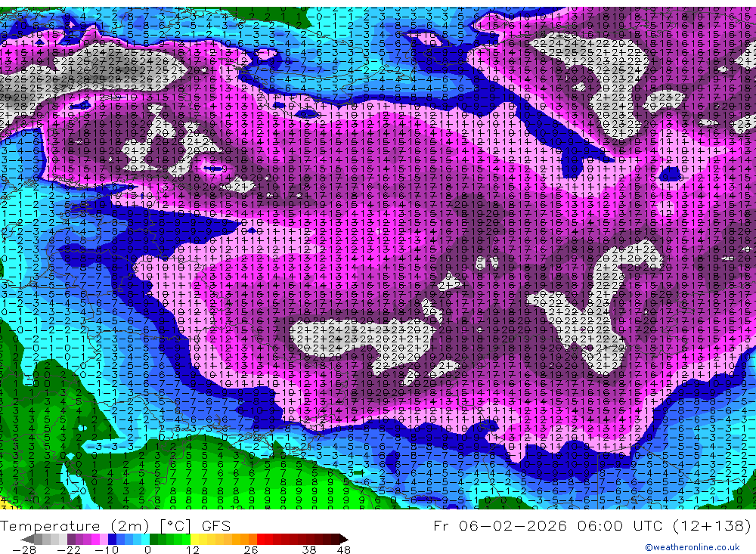This screenshot has width=756, height=554.
Task: Click the 38 value on color scale
Action: (309, 549)
